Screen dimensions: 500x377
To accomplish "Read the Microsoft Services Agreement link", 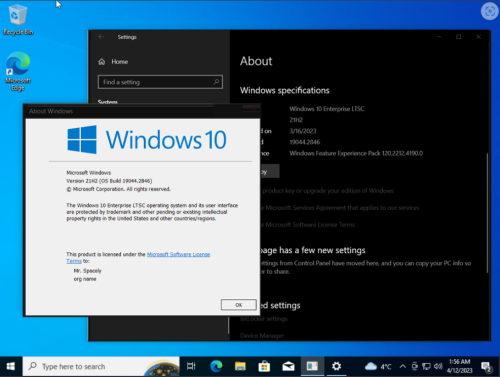I will click(340, 208).
